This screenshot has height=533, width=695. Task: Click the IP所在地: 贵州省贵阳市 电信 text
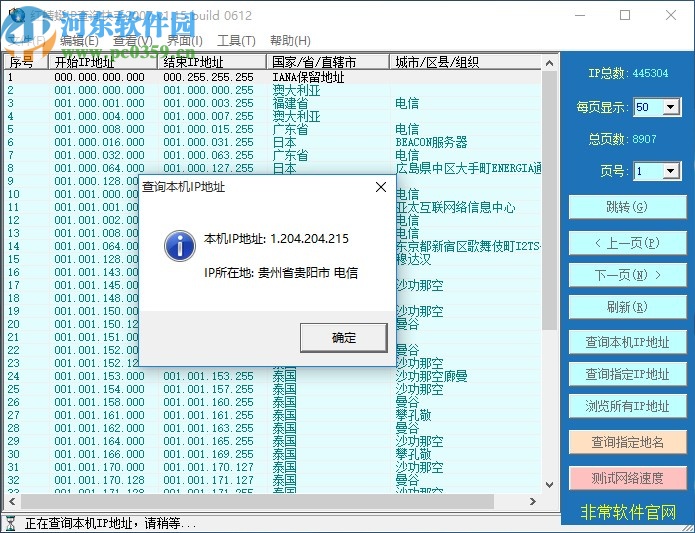pyautogui.click(x=281, y=272)
